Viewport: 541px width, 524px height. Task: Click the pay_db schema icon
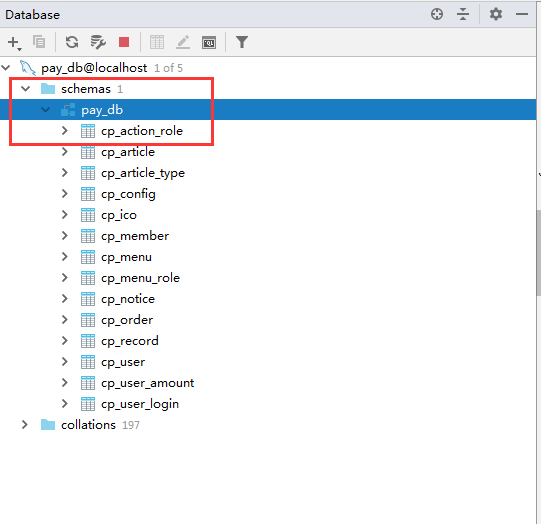click(x=68, y=110)
